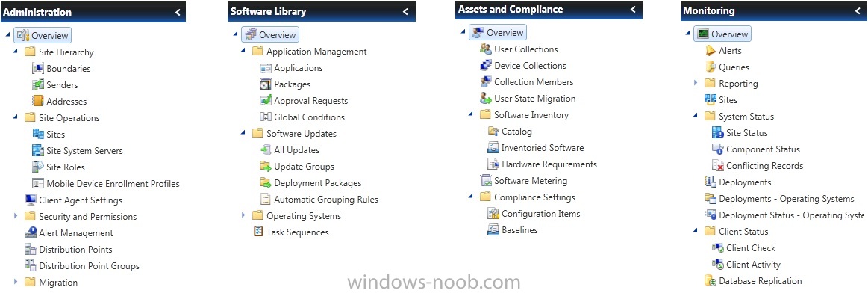Expand the Security and Permissions folder
This screenshot has height=293, width=868.
click(x=16, y=217)
